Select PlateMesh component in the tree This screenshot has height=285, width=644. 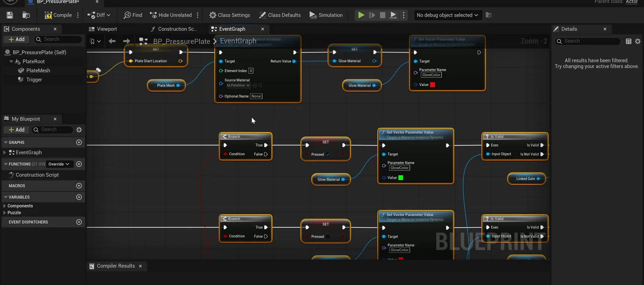(x=38, y=71)
